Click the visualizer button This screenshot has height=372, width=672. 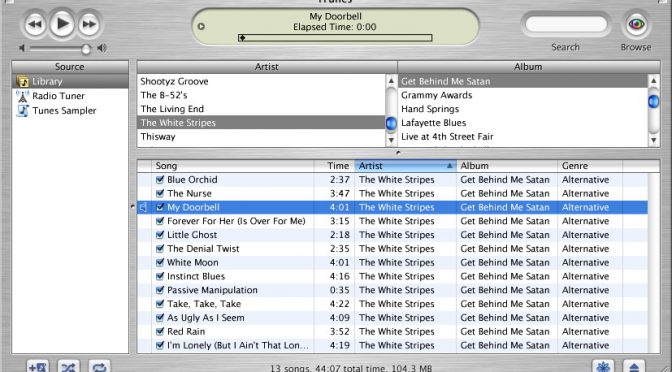pyautogui.click(x=603, y=367)
